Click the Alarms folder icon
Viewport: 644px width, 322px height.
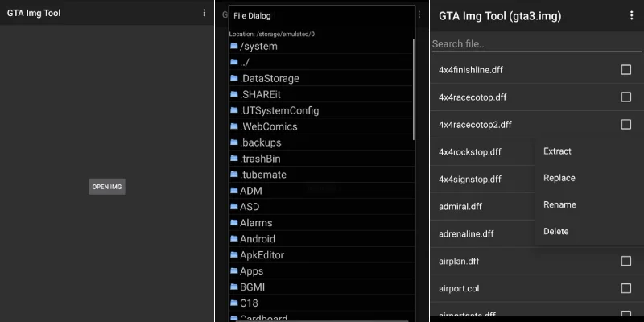pyautogui.click(x=234, y=222)
